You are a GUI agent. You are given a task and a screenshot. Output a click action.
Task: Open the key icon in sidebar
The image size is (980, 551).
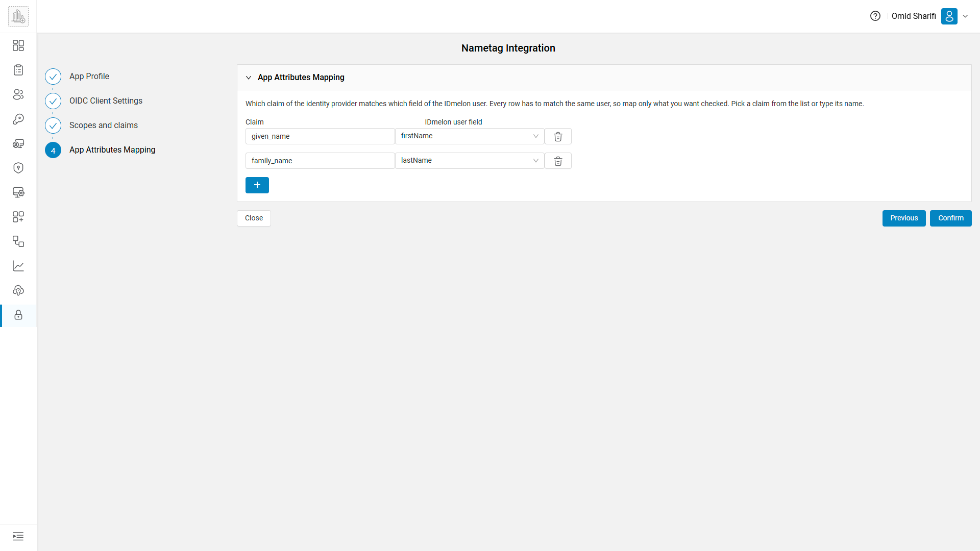click(18, 119)
